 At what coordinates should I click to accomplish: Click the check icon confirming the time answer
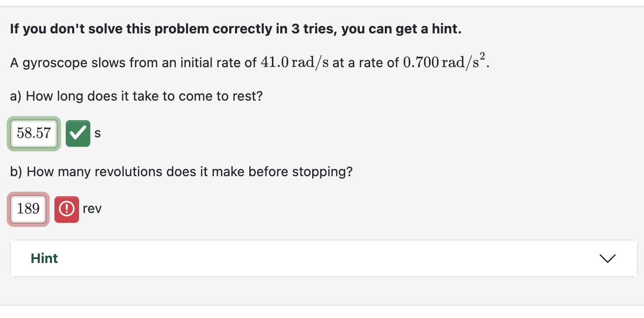click(78, 133)
